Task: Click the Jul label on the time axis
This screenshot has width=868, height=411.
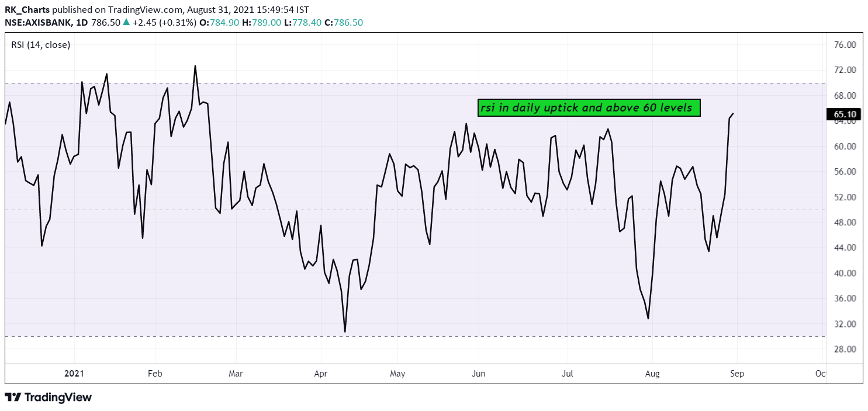Action: coord(567,373)
